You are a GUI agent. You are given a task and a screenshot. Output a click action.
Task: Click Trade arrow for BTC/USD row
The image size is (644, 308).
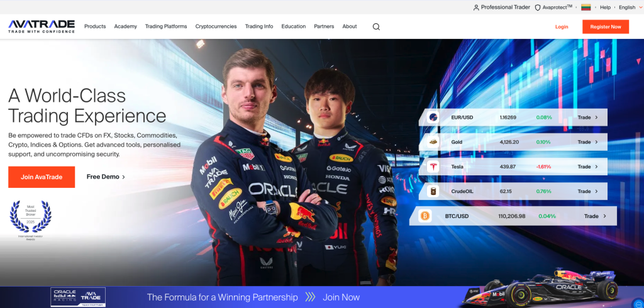click(595, 216)
